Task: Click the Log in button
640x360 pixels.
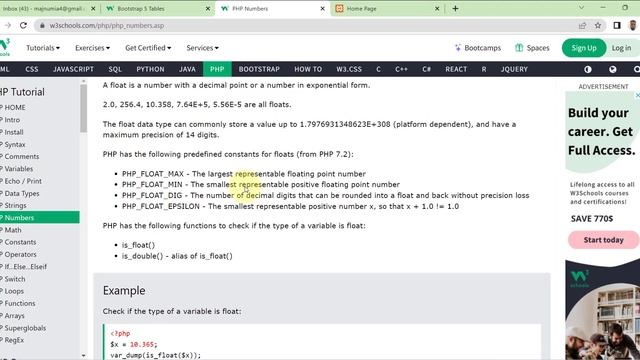Action: 621,48
